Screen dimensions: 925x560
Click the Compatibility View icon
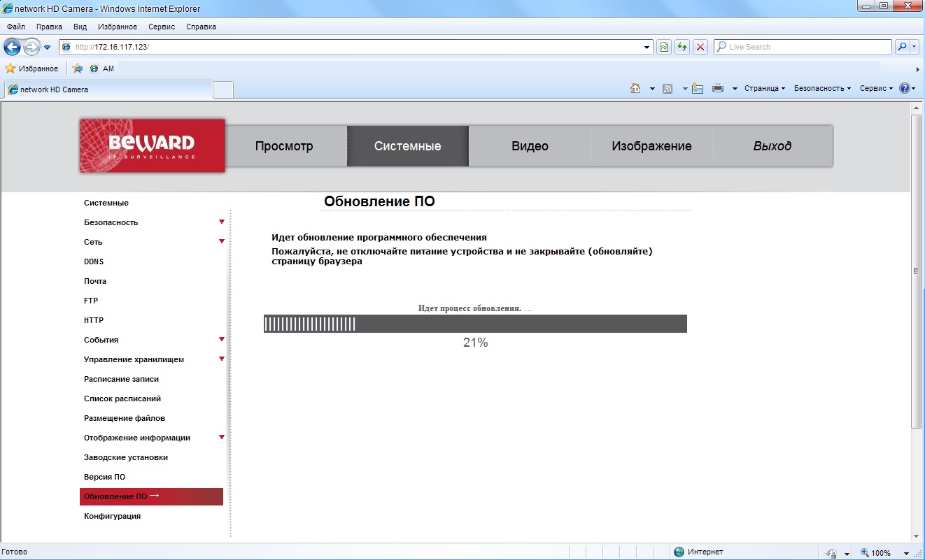[x=664, y=47]
